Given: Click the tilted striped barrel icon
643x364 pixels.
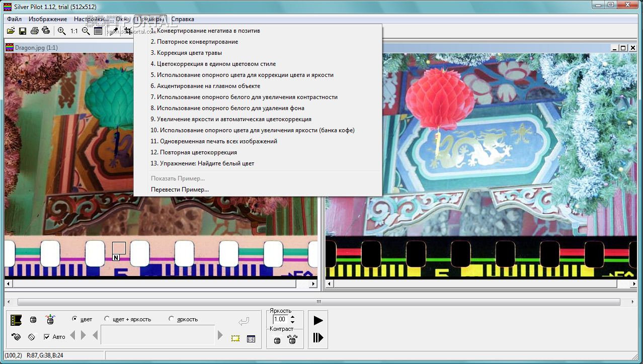Looking at the screenshot, I should (32, 337).
